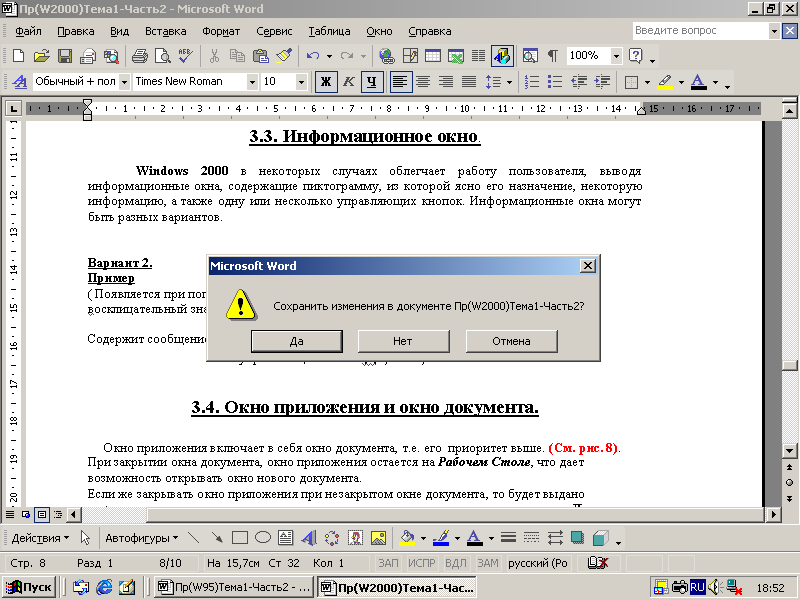Viewport: 800px width, 600px height.
Task: Toggle bold Ж formatting
Action: pyautogui.click(x=326, y=82)
